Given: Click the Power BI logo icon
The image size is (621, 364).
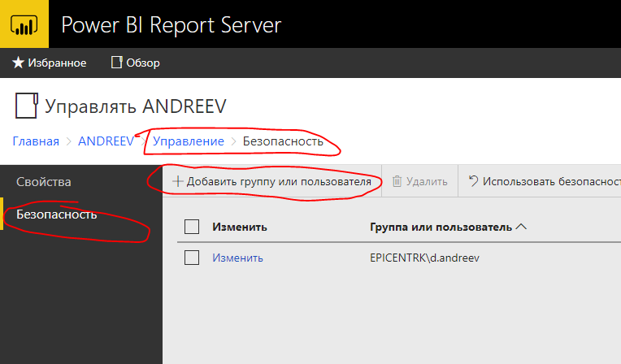Looking at the screenshot, I should 24,24.
